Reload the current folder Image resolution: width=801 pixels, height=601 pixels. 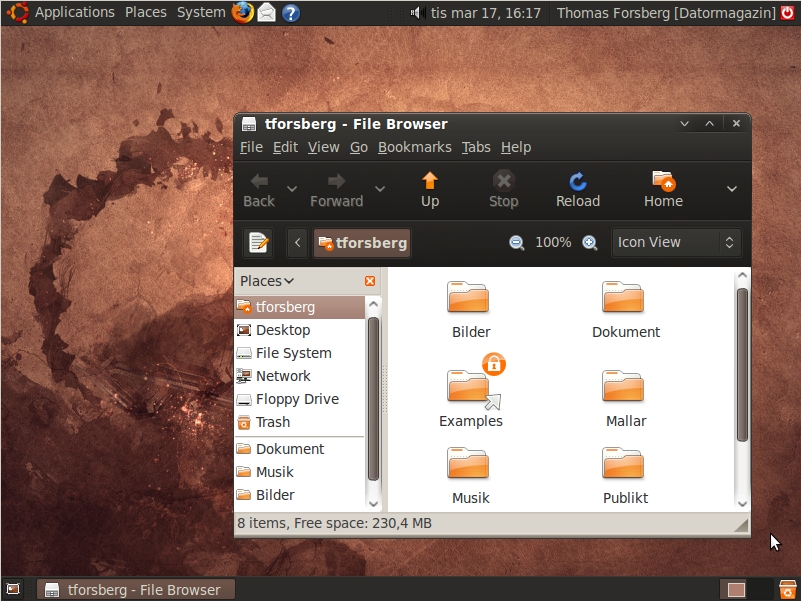(x=578, y=190)
